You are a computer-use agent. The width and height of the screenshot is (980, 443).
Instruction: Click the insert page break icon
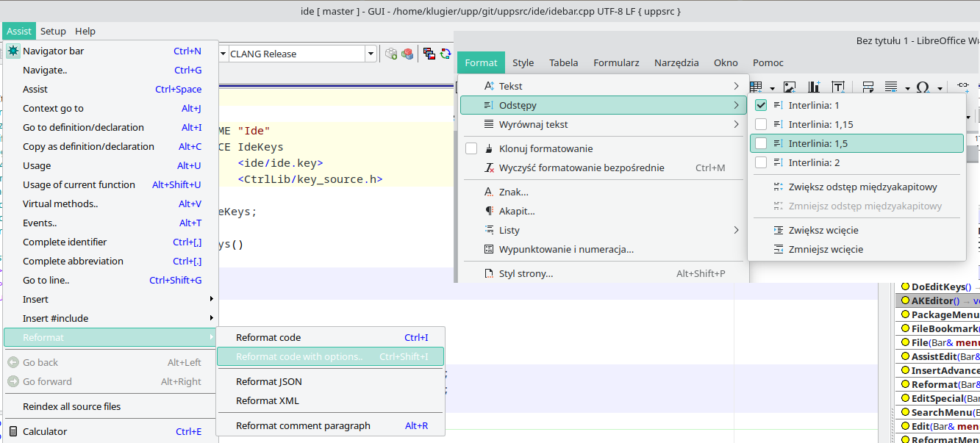[868, 87]
